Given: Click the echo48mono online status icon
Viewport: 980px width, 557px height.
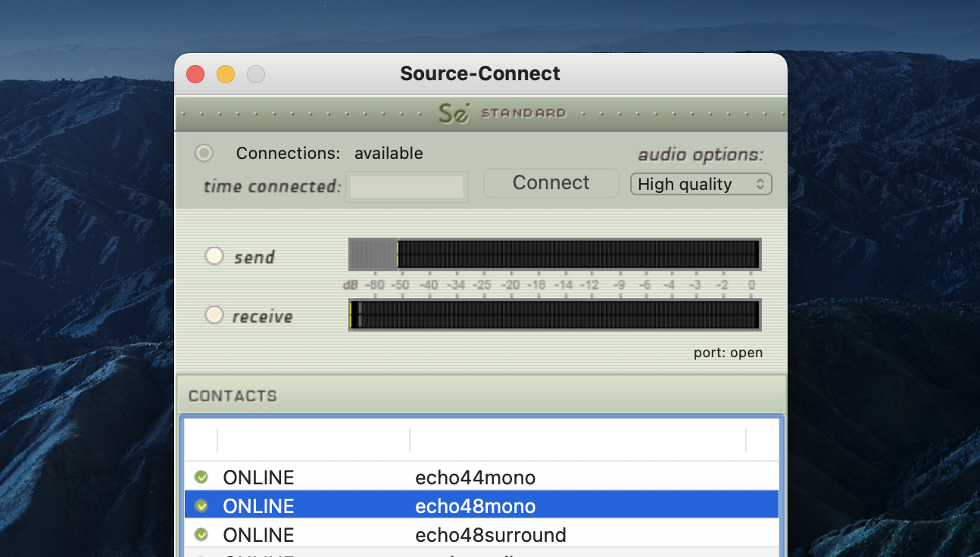Looking at the screenshot, I should 201,506.
